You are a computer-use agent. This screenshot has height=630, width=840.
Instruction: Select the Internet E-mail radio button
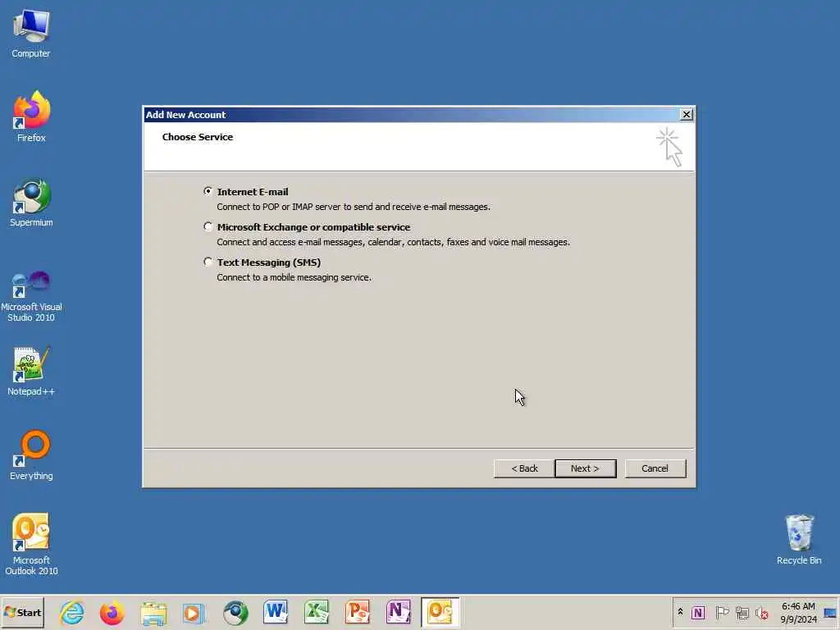208,191
